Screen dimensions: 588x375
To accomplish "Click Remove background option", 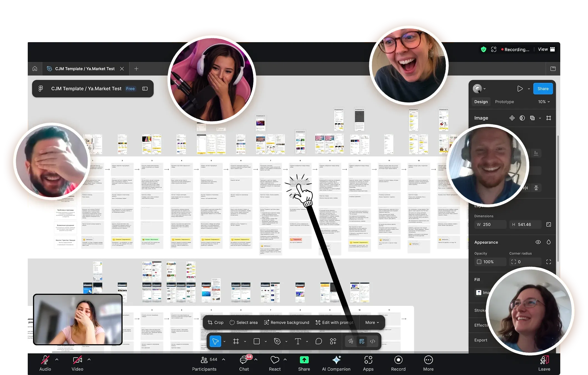I will (x=287, y=322).
